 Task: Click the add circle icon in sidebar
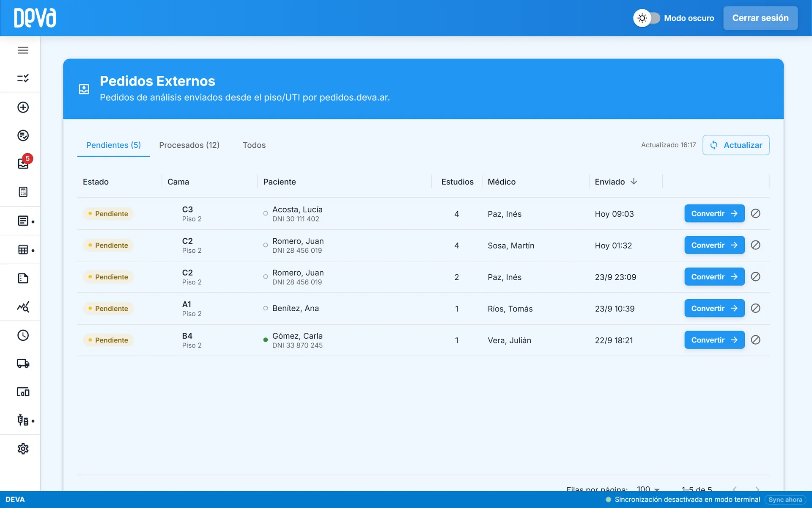click(23, 107)
